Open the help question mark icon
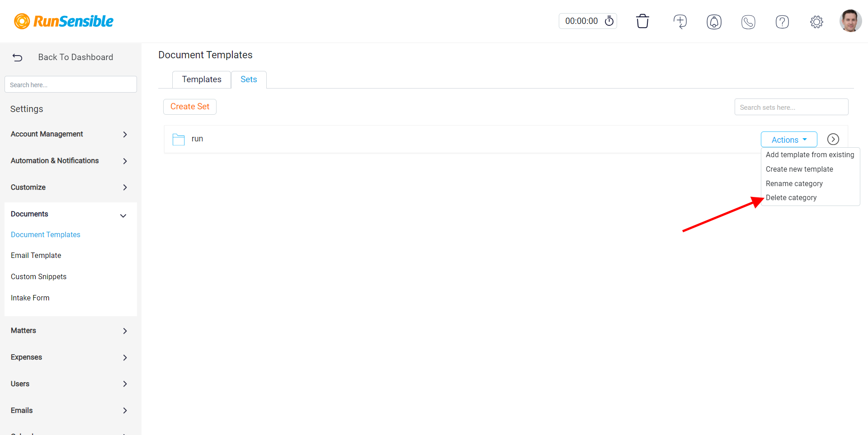This screenshot has width=868, height=435. 782,22
